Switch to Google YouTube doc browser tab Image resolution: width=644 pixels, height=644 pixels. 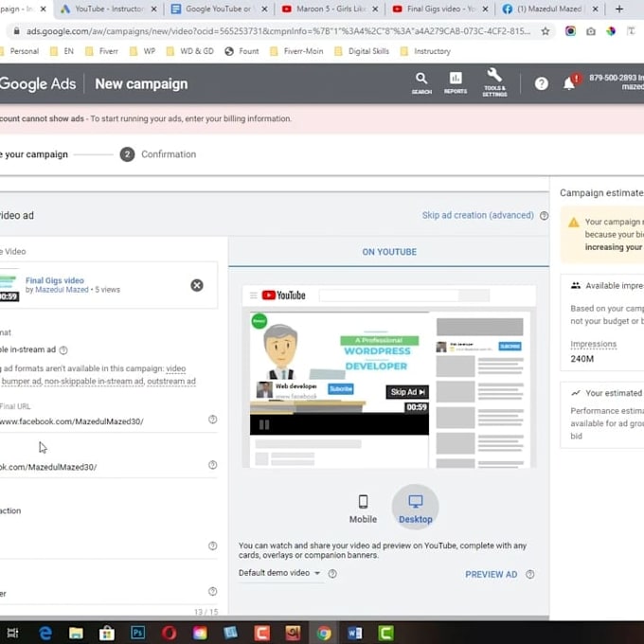click(x=219, y=9)
